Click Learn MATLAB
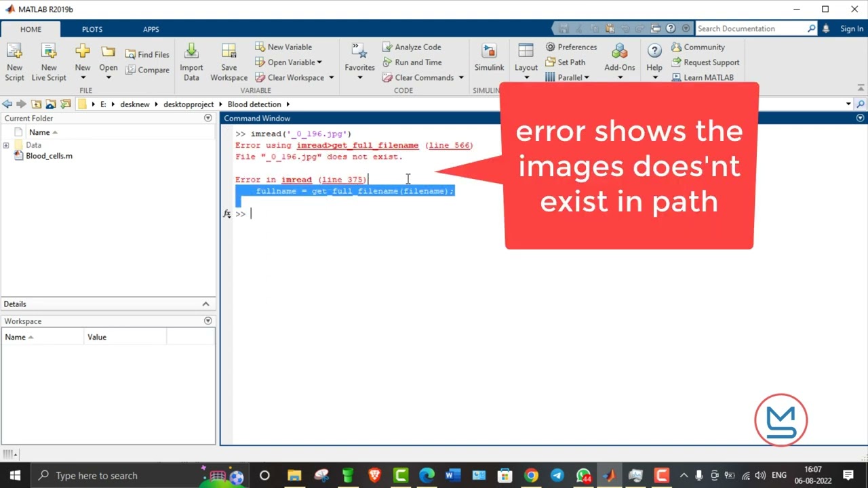Viewport: 868px width, 488px height. [x=702, y=77]
